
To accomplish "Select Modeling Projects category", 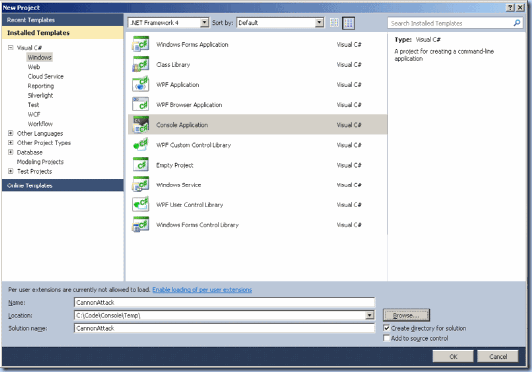I will (40, 162).
